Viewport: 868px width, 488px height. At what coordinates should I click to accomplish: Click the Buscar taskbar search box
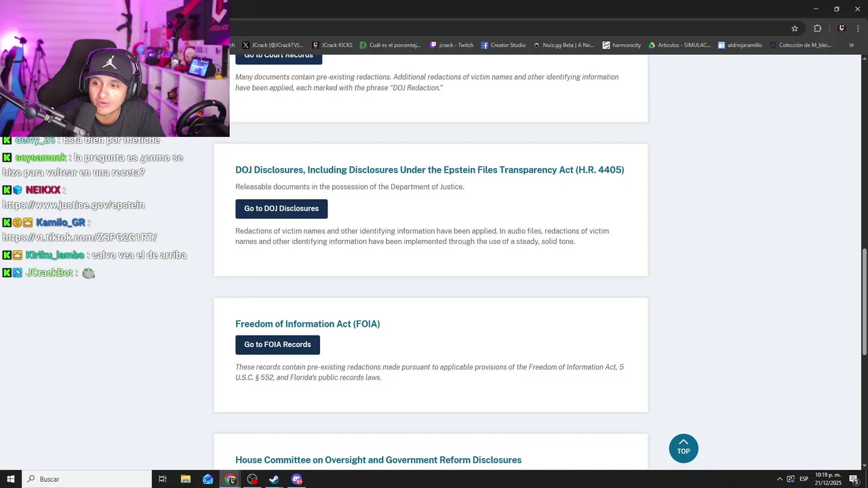[x=87, y=479]
